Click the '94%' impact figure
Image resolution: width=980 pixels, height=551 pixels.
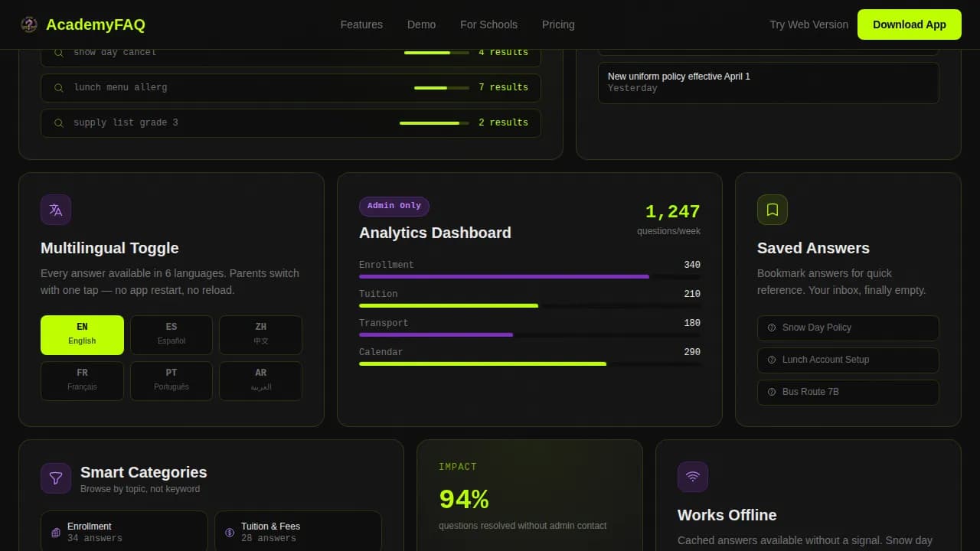464,500
